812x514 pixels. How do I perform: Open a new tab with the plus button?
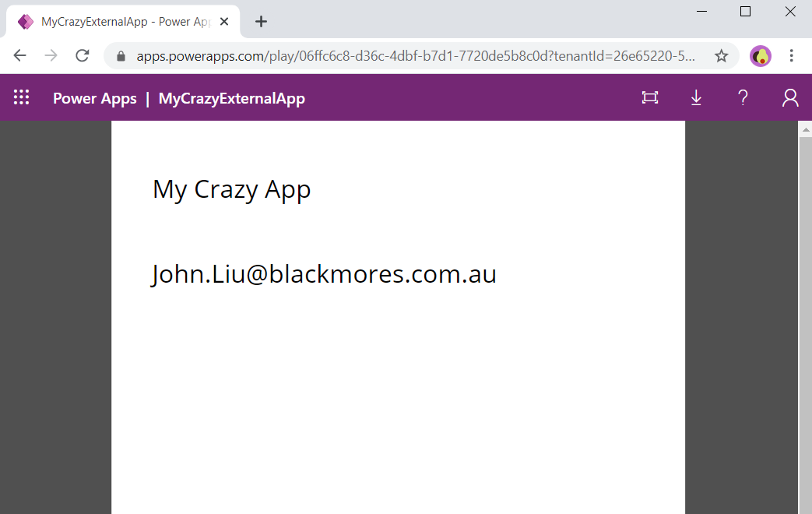pos(261,22)
